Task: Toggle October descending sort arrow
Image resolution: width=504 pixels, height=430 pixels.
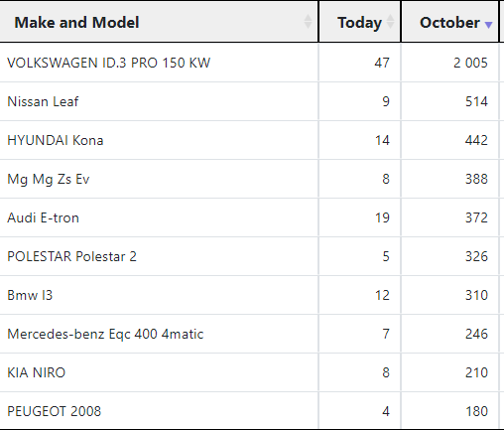Action: coord(488,24)
